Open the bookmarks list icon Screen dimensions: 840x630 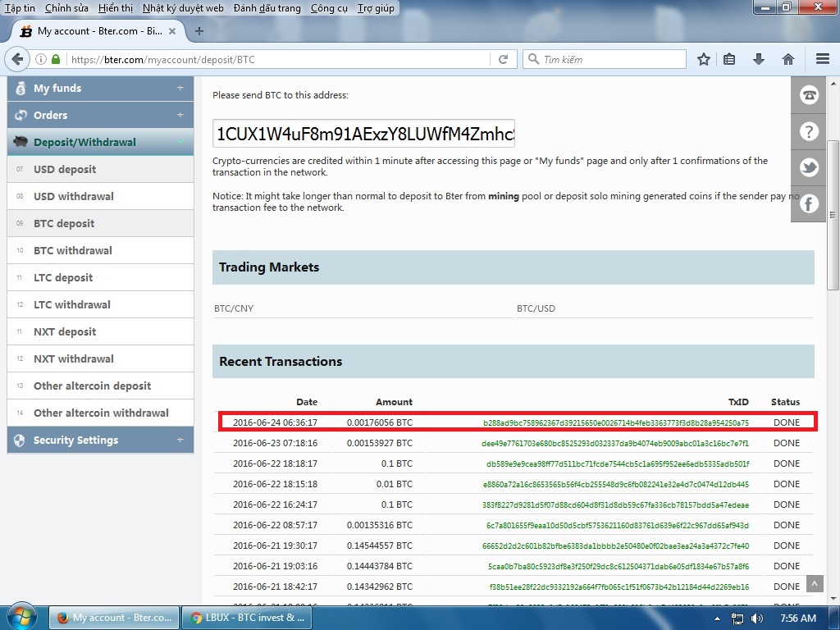(729, 59)
